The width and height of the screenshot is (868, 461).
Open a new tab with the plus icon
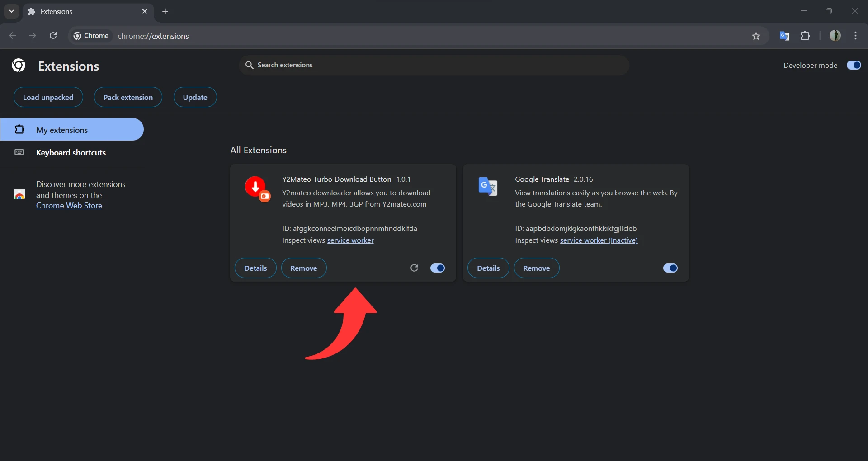(x=165, y=11)
